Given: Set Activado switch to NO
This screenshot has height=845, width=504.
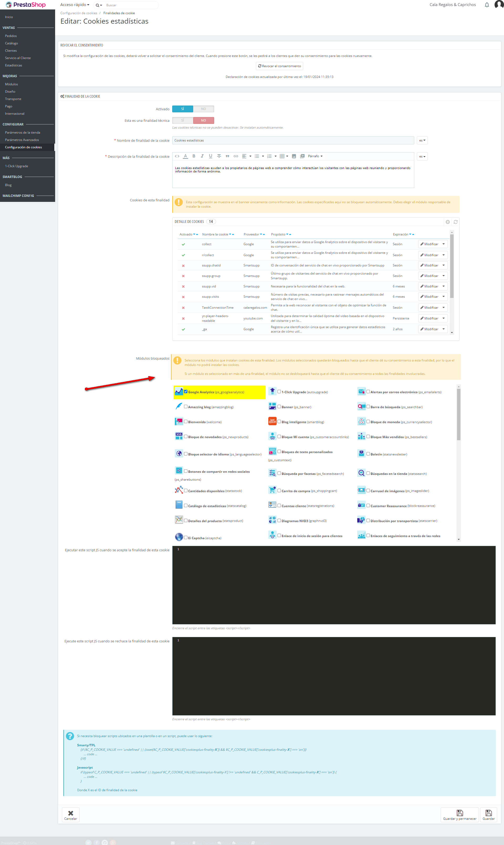Looking at the screenshot, I should [203, 109].
